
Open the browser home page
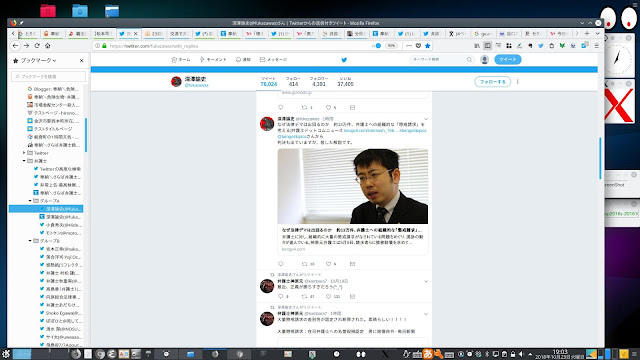pos(47,46)
